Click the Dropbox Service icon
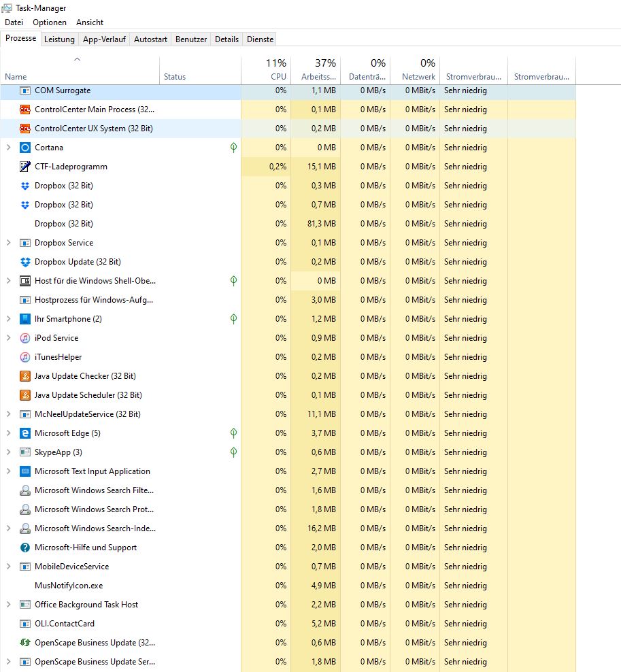This screenshot has width=621, height=672. pyautogui.click(x=25, y=243)
